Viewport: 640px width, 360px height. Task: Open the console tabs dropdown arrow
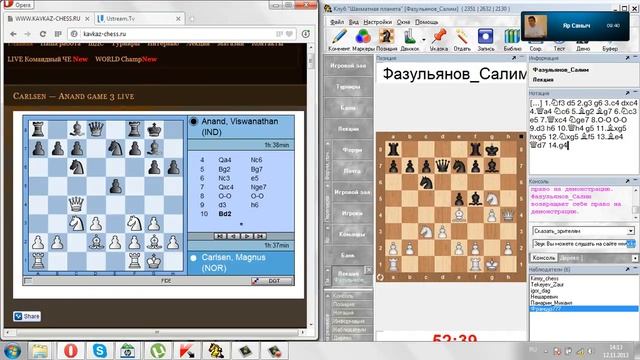click(x=635, y=258)
